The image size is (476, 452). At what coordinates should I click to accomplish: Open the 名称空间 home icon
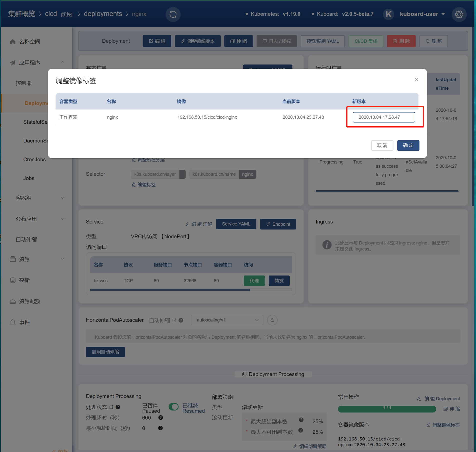[13, 42]
